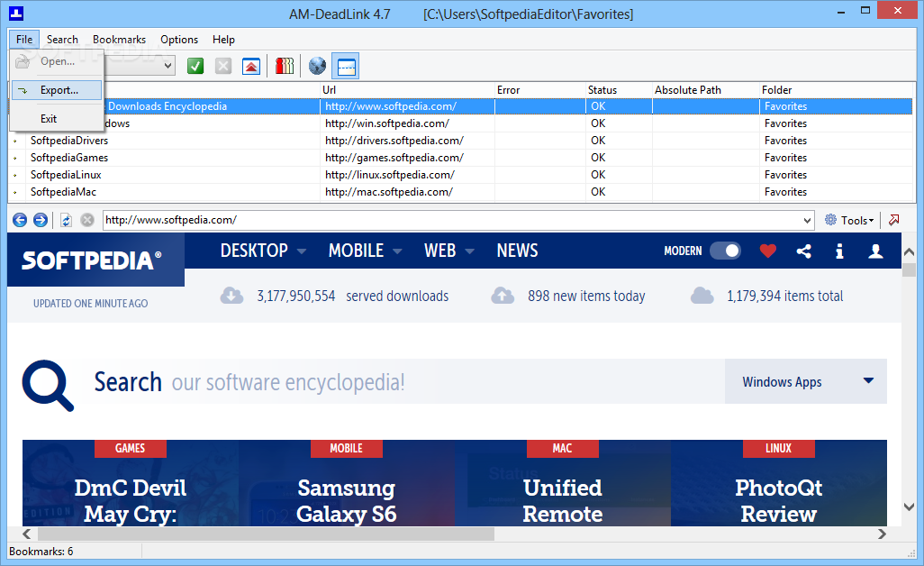
Task: Click the items total cloud icon
Action: 702,296
